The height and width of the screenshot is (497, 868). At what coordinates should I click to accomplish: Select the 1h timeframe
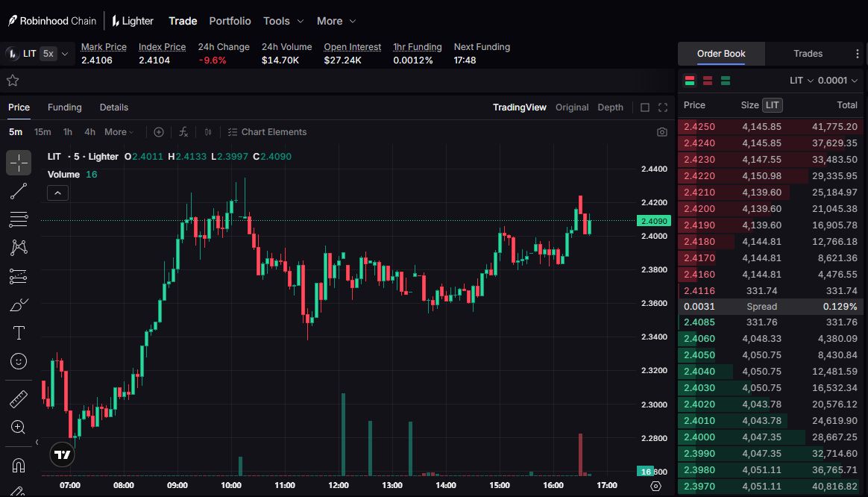tap(68, 132)
